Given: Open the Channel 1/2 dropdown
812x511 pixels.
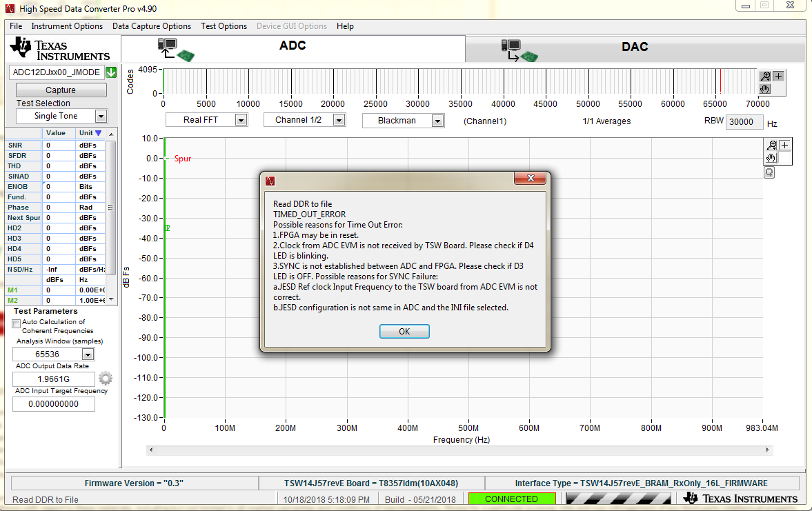Looking at the screenshot, I should coord(339,120).
